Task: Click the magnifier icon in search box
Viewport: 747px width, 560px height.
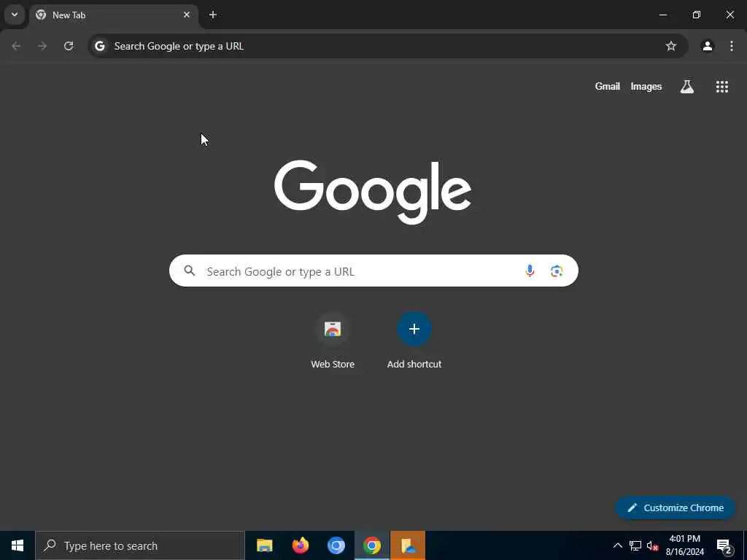Action: pos(190,271)
